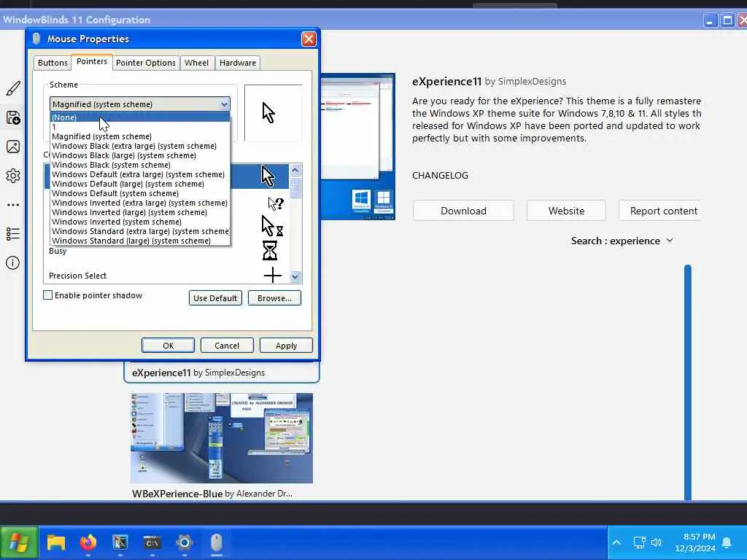Expand the Search : experience dropdown
The image size is (747, 560).
tap(622, 241)
